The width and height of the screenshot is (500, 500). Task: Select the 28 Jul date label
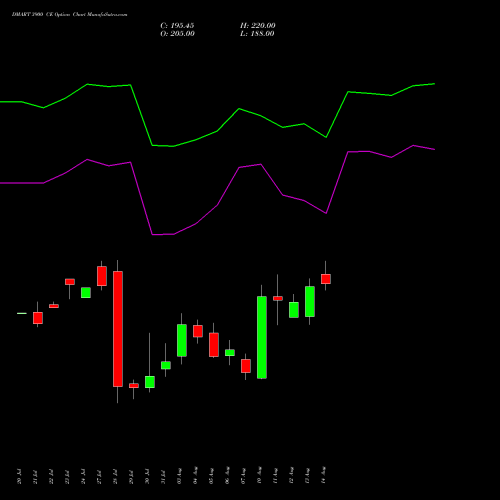pos(115,477)
